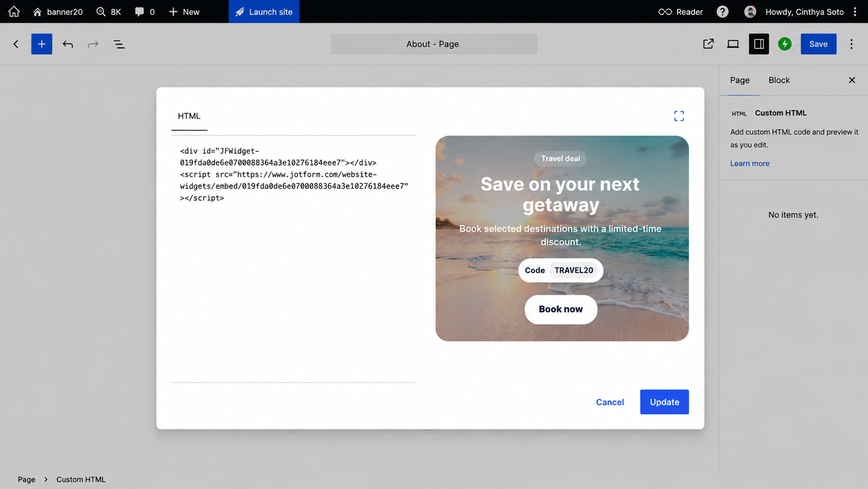The width and height of the screenshot is (868, 489).
Task: Click the Book now preview button
Action: click(x=561, y=309)
